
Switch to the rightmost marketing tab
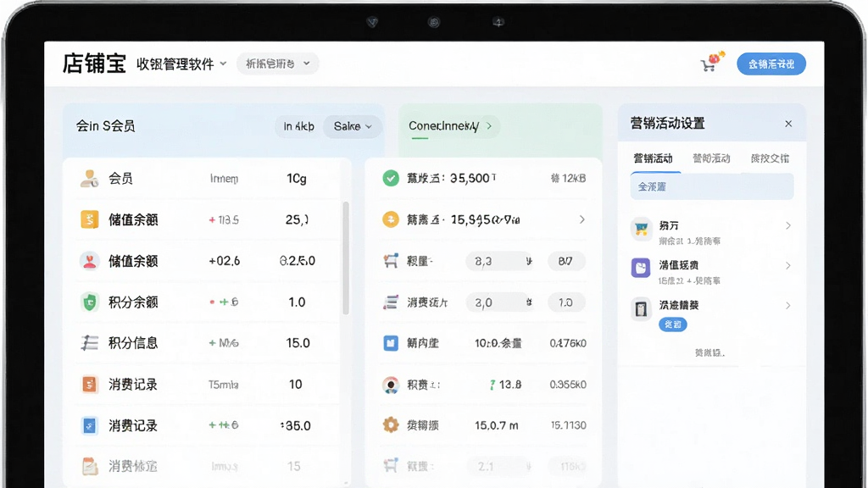point(770,158)
